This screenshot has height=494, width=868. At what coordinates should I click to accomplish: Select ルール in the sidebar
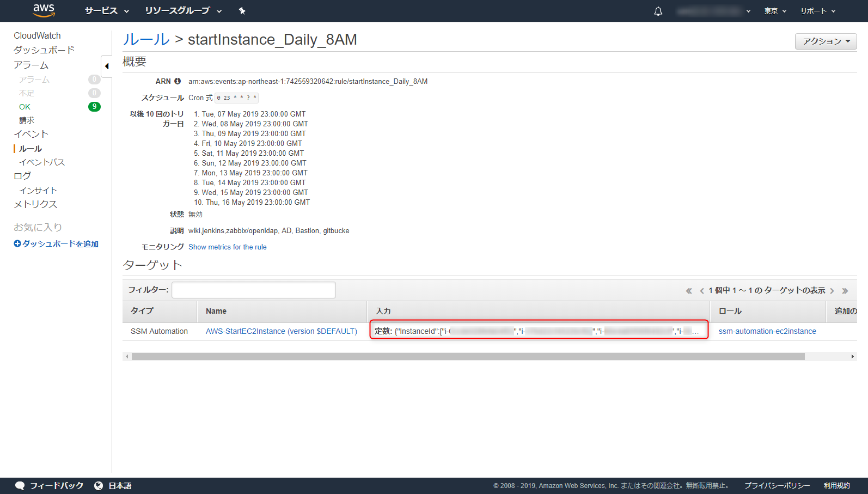(30, 149)
